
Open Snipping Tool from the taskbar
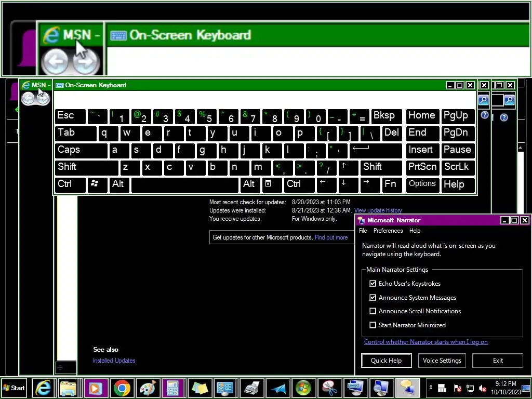pyautogui.click(x=329, y=388)
